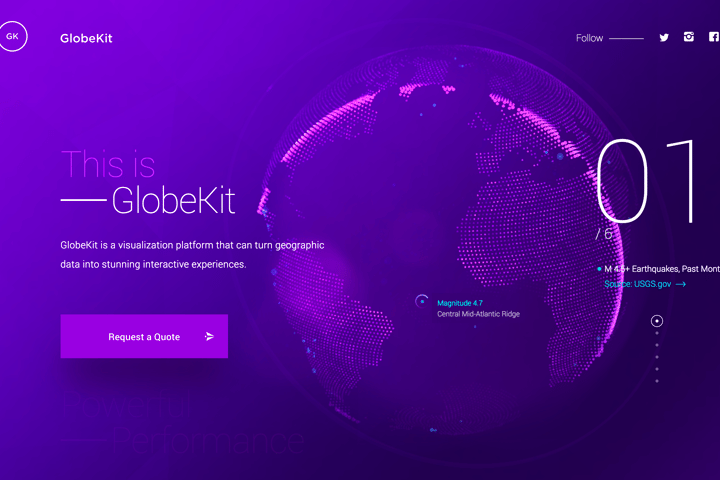Click the This is heading text

pos(108,164)
